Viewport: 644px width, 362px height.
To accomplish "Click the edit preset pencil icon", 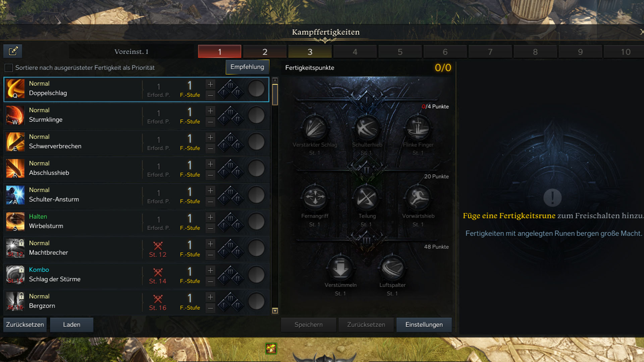I will (x=13, y=51).
